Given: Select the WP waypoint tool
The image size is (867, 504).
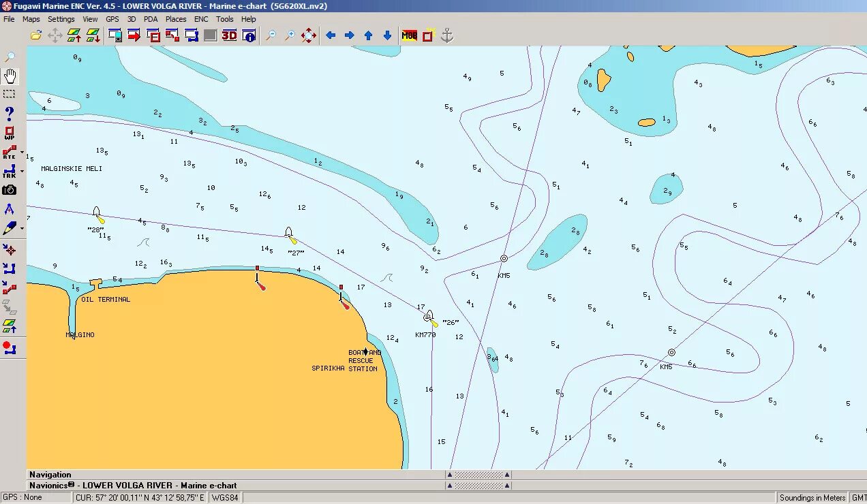Looking at the screenshot, I should pos(10,133).
